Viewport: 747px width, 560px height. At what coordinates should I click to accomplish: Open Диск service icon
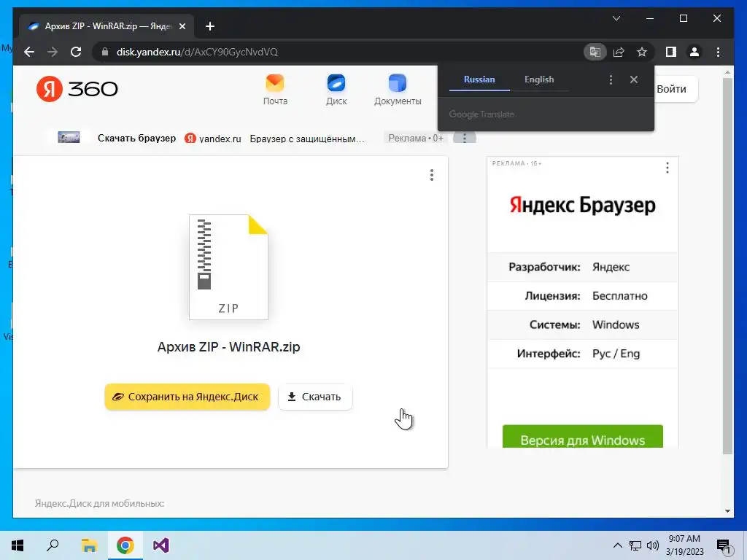(x=336, y=90)
